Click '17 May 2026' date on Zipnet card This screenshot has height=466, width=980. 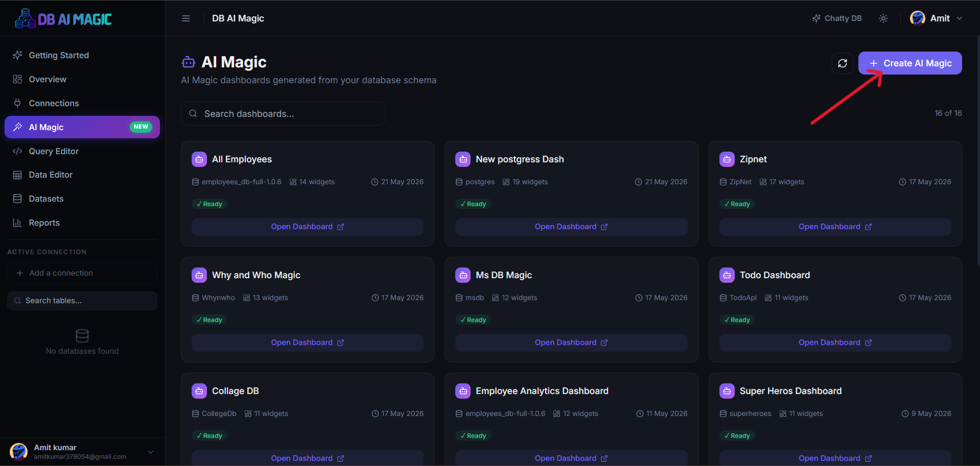coord(930,182)
